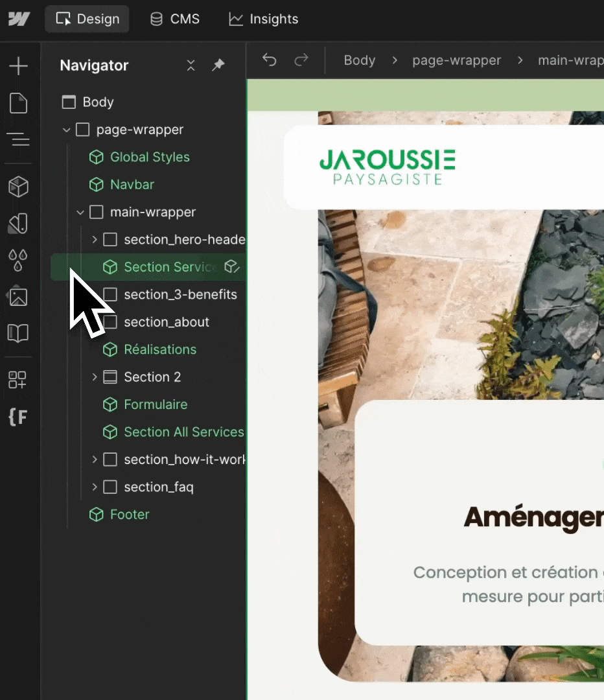Select the Global Styles component

point(148,157)
